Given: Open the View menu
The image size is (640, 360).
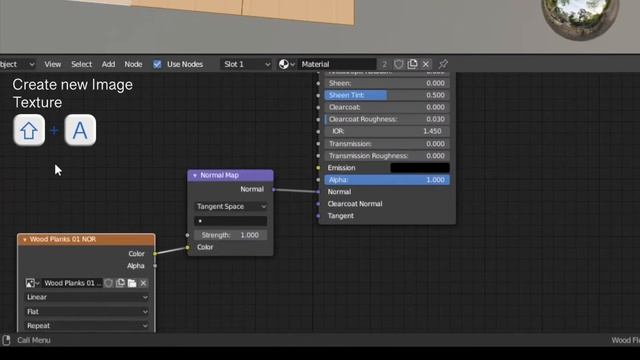Looking at the screenshot, I should point(53,64).
